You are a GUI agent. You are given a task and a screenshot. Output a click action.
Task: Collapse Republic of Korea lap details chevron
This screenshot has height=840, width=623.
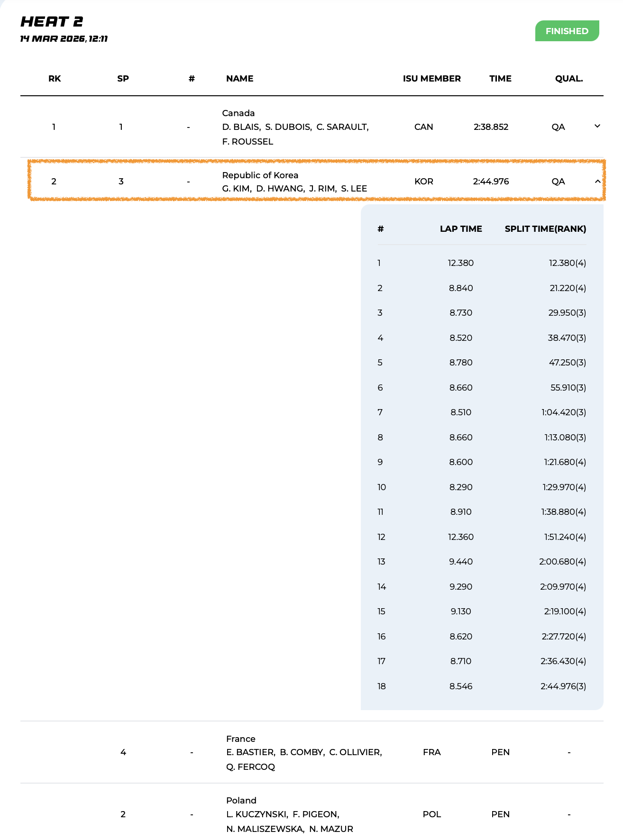click(597, 182)
